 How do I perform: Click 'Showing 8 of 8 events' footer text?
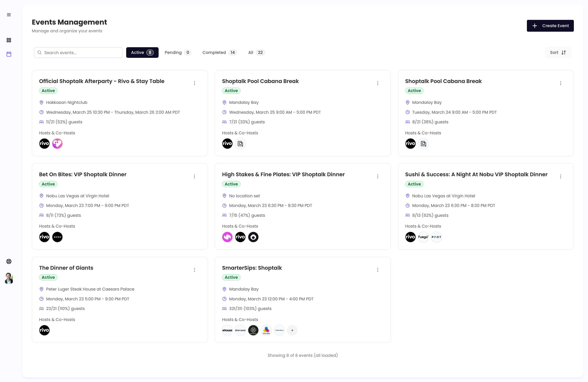pos(303,355)
